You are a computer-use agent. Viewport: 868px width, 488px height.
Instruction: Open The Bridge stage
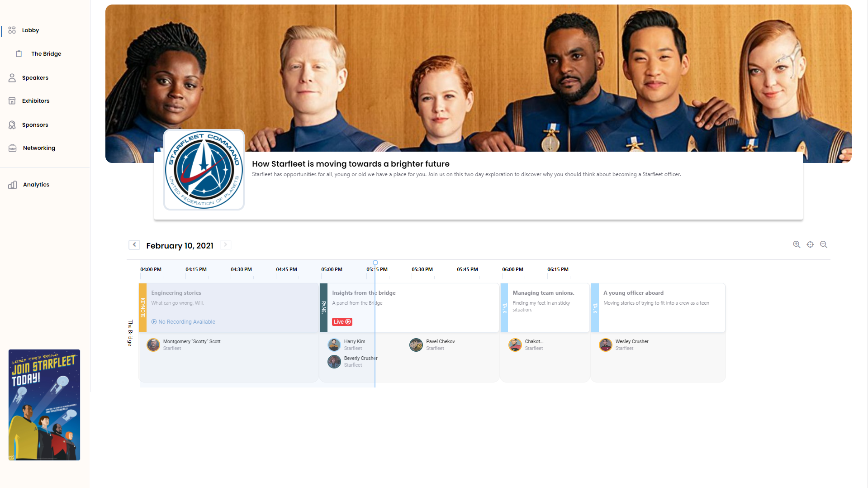click(46, 54)
